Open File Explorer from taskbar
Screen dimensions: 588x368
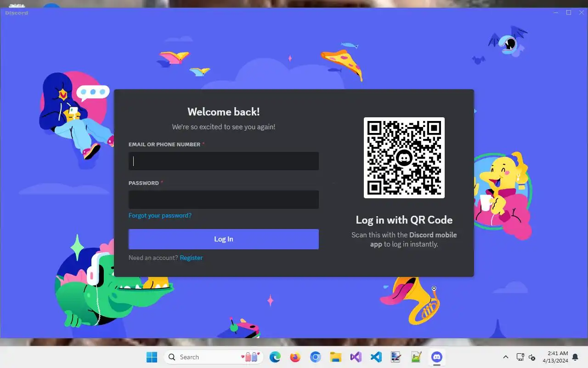(335, 357)
